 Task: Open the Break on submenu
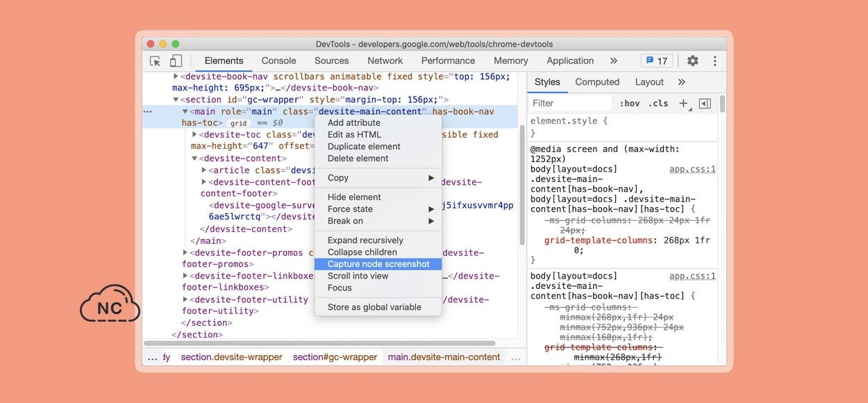click(378, 221)
